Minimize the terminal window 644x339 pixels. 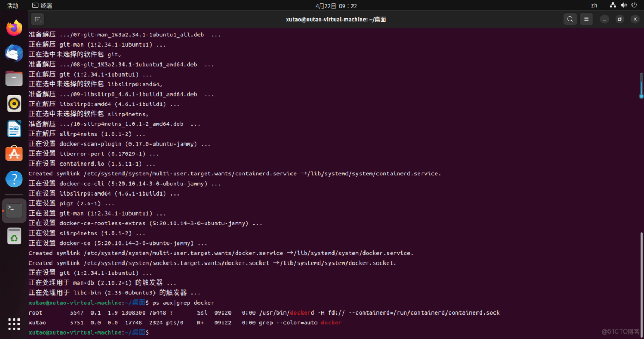(605, 20)
